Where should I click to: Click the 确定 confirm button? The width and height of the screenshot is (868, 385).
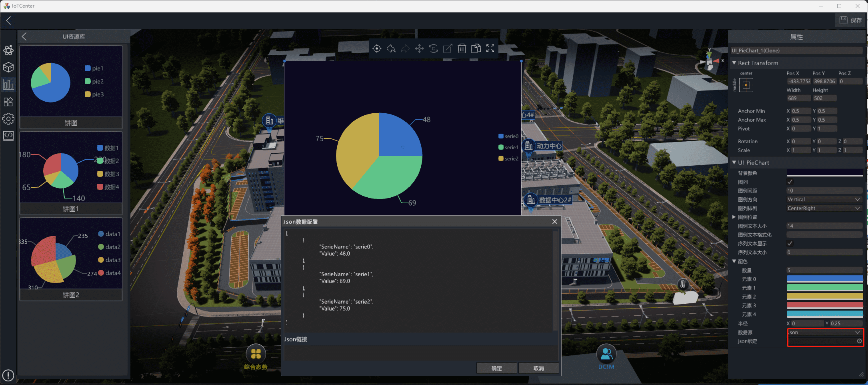[496, 368]
